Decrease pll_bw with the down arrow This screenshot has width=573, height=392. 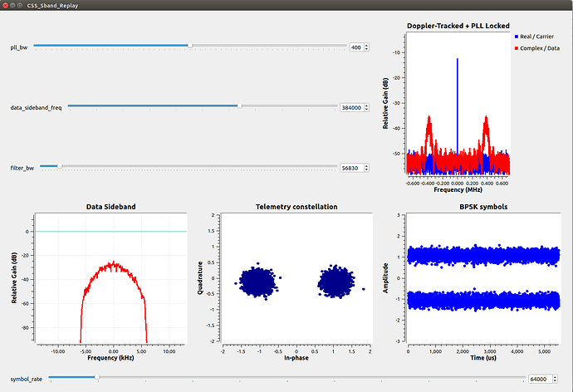367,50
